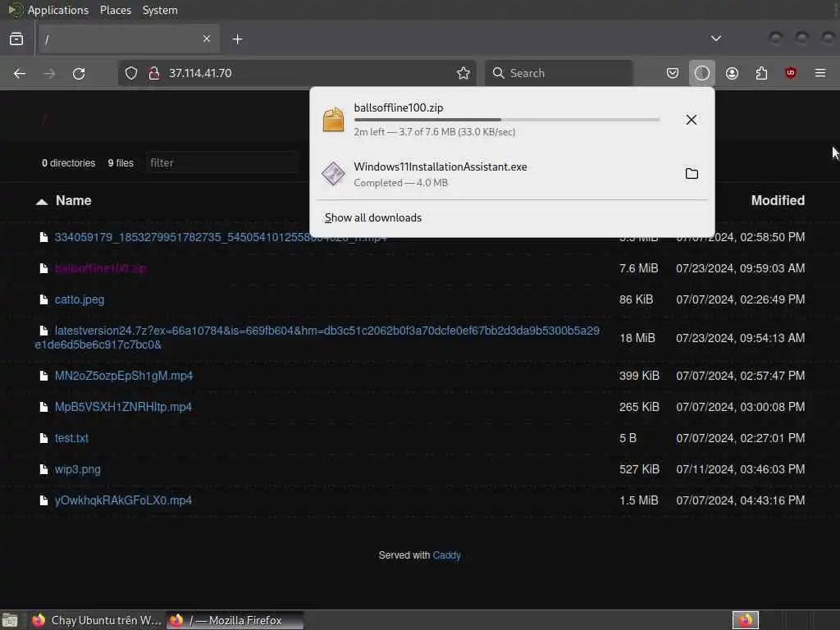Open the 334059179_1853279951782735 mp4 link

pos(221,237)
